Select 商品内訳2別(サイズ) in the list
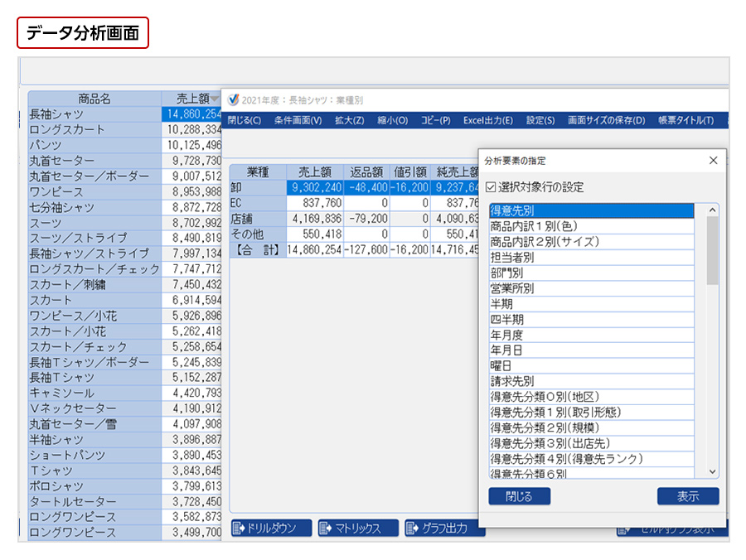Screen dimensions: 746x560 [592, 242]
